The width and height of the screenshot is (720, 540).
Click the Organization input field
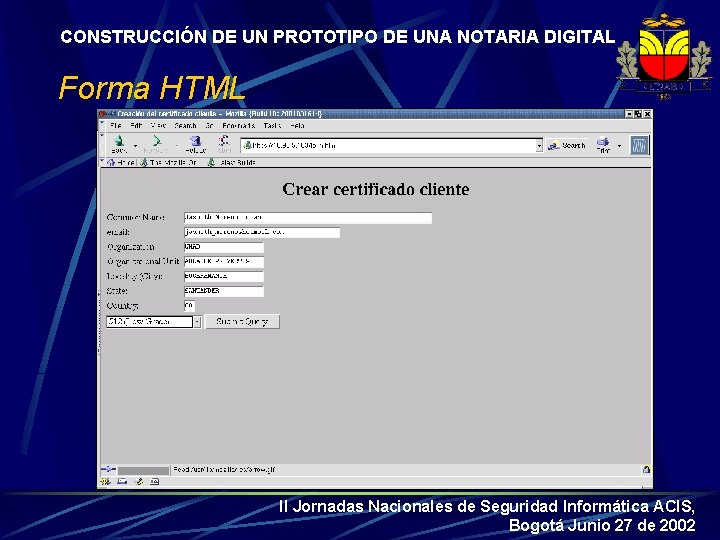224,247
